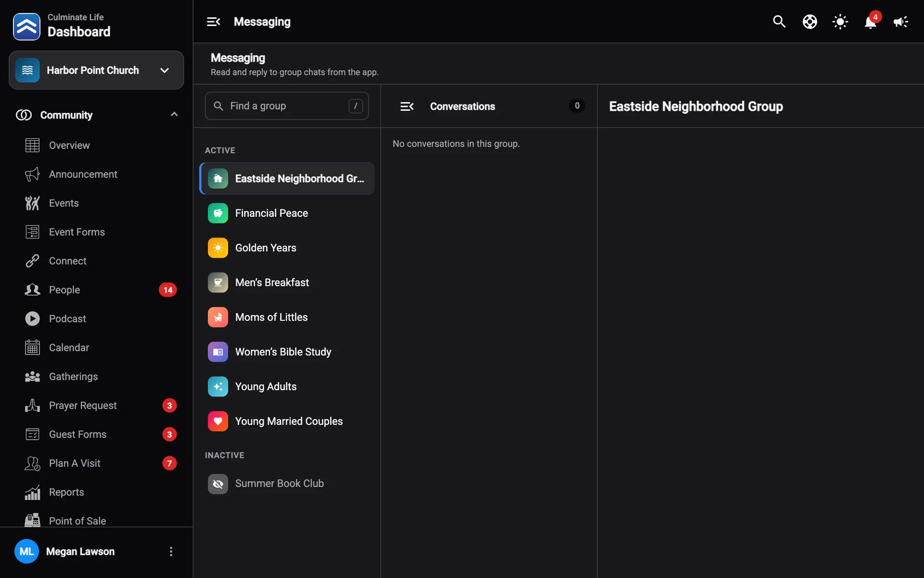
Task: Open notifications bell with 4 alerts
Action: tap(871, 22)
